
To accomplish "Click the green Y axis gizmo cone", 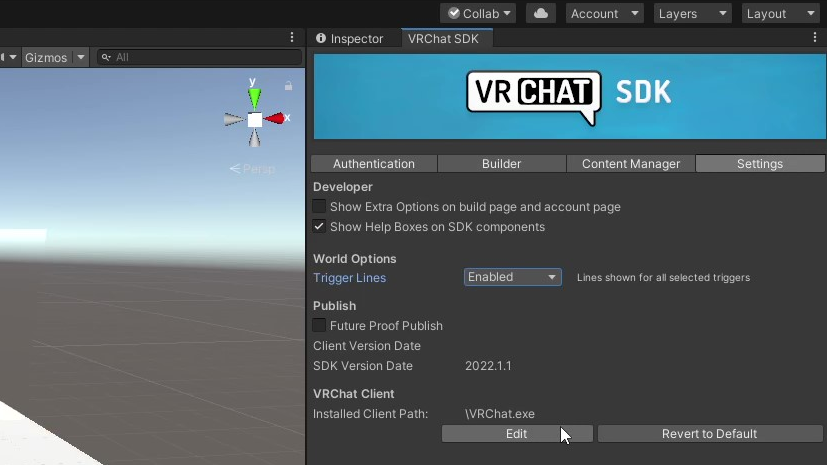I will (255, 99).
